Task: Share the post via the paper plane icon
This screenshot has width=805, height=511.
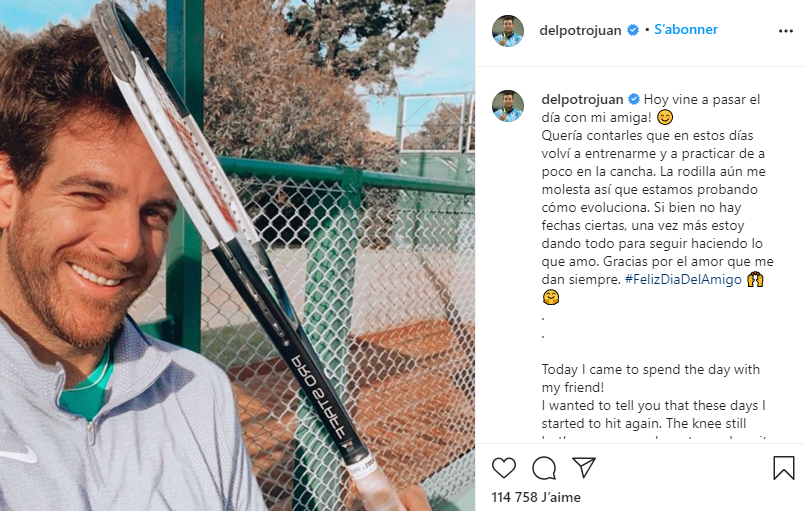Action: point(584,467)
